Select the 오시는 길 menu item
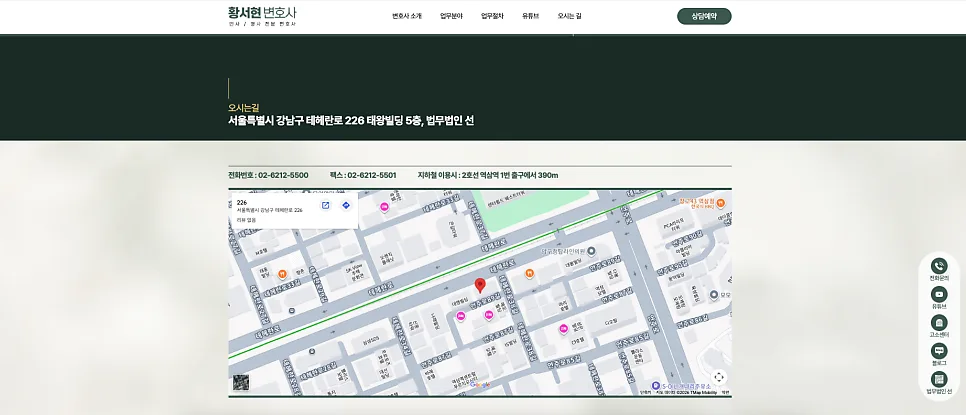966x415 pixels. pyautogui.click(x=569, y=16)
